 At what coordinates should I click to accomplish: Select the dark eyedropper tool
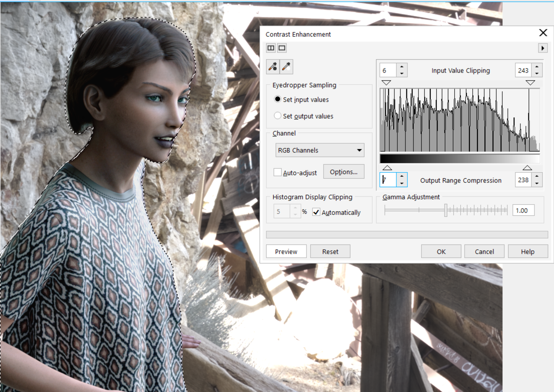coord(273,67)
